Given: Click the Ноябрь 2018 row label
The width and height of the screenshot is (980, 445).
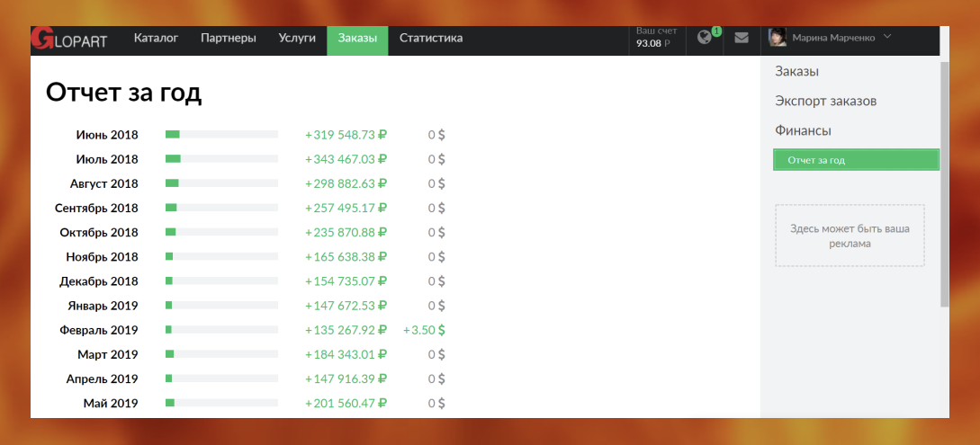Looking at the screenshot, I should coord(103,256).
